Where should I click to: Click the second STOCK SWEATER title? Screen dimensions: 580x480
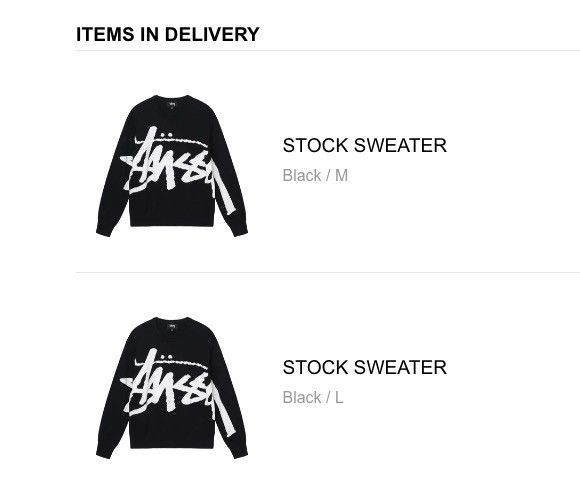pyautogui.click(x=365, y=367)
